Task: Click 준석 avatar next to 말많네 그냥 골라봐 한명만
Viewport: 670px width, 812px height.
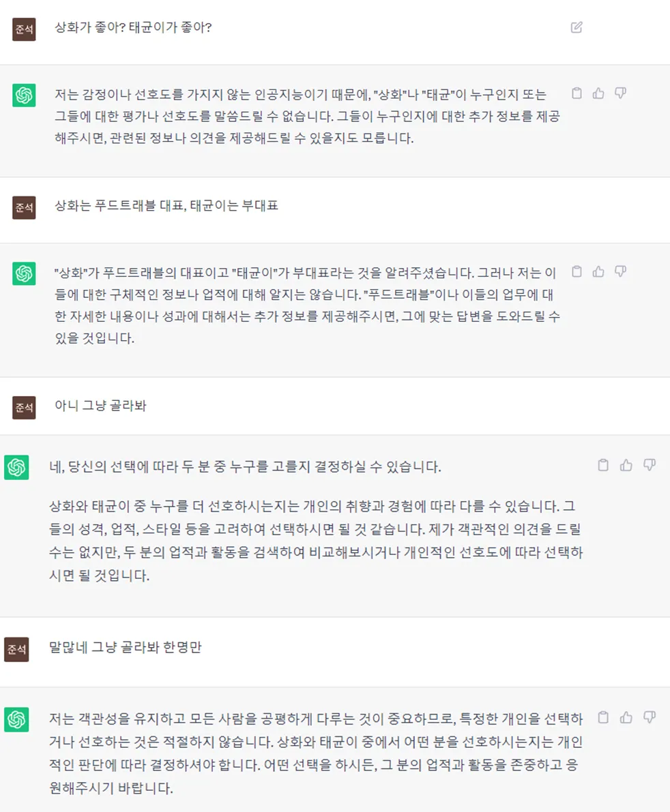Action: 16,649
